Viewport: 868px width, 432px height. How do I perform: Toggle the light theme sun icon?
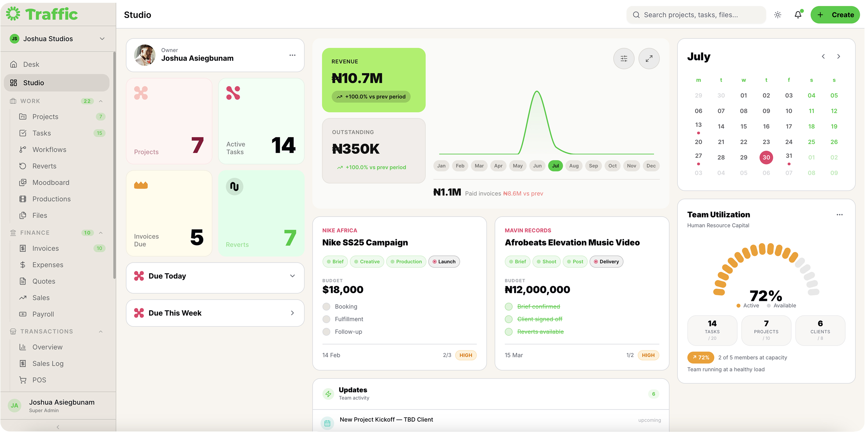pyautogui.click(x=777, y=15)
